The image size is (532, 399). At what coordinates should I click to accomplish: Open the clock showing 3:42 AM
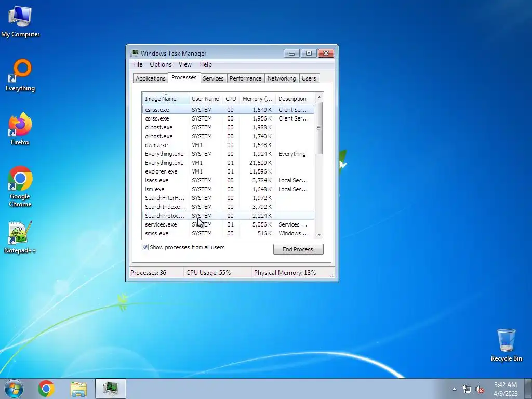[506, 389]
